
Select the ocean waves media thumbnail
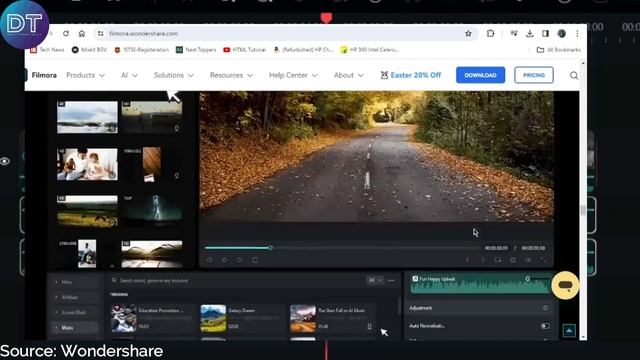[x=87, y=117]
